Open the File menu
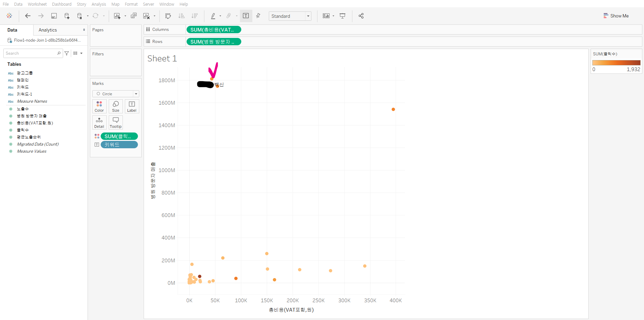644x320 pixels. pyautogui.click(x=6, y=4)
